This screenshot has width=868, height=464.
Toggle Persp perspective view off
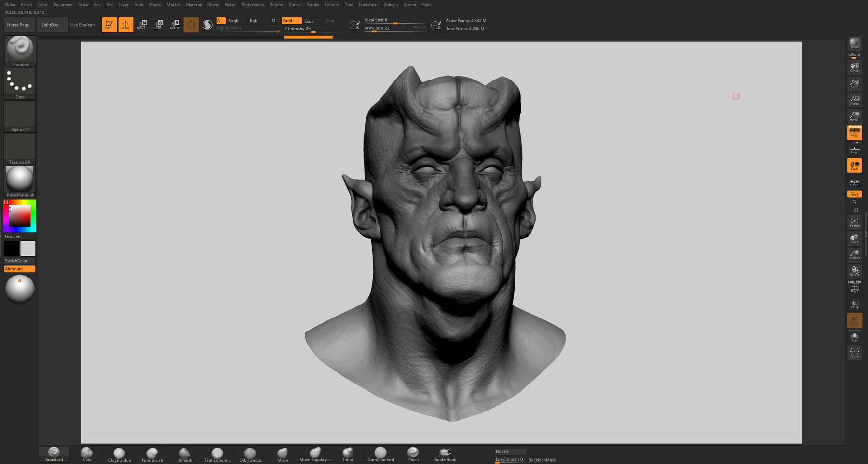[854, 133]
